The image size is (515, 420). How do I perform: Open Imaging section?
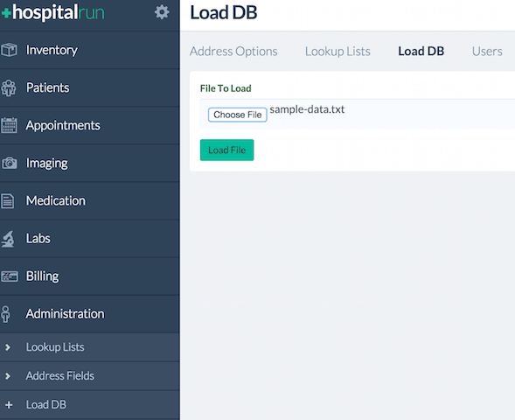point(90,163)
